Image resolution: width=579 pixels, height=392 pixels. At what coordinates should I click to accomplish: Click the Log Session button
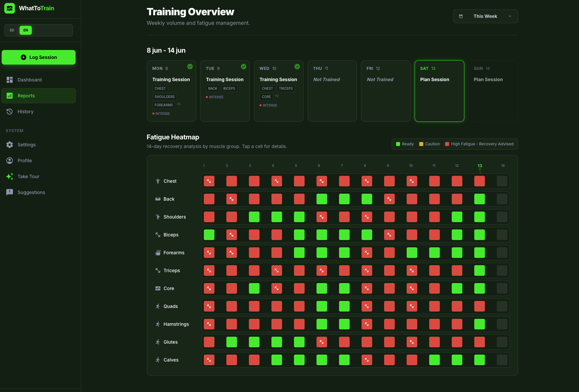[38, 57]
